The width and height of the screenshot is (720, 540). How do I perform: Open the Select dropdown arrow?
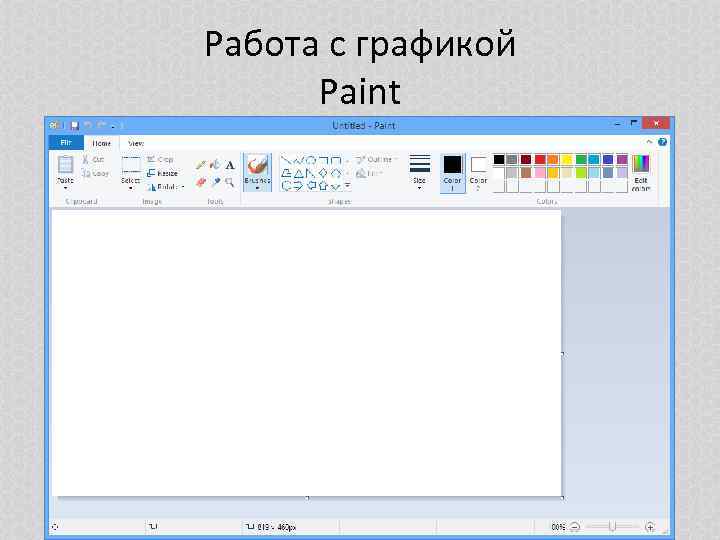coord(131,188)
